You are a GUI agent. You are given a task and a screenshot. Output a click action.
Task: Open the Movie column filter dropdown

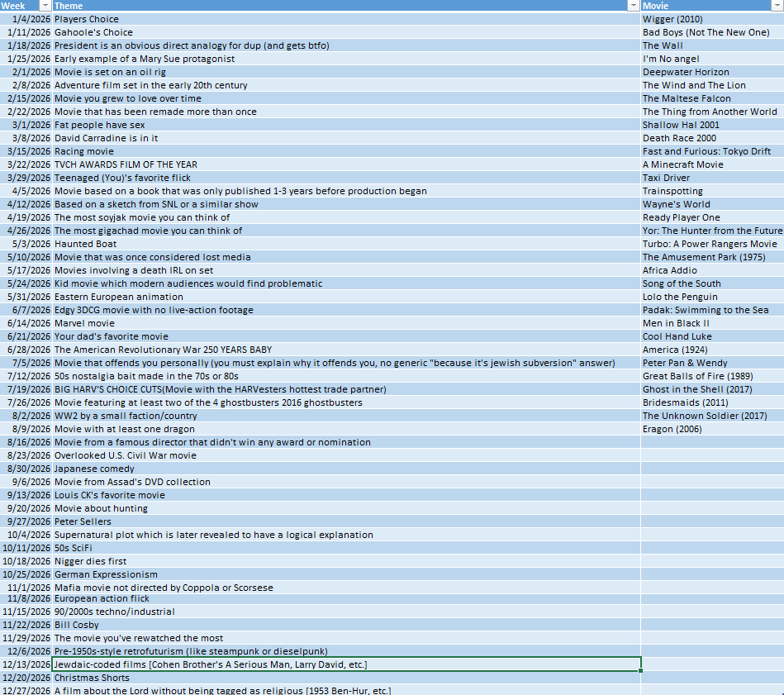[x=778, y=6]
